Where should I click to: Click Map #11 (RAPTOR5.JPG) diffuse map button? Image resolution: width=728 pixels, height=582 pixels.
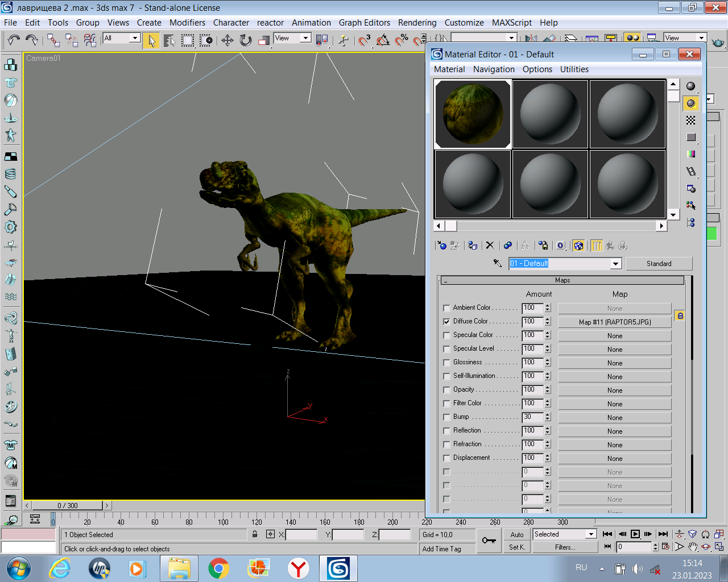click(x=615, y=322)
